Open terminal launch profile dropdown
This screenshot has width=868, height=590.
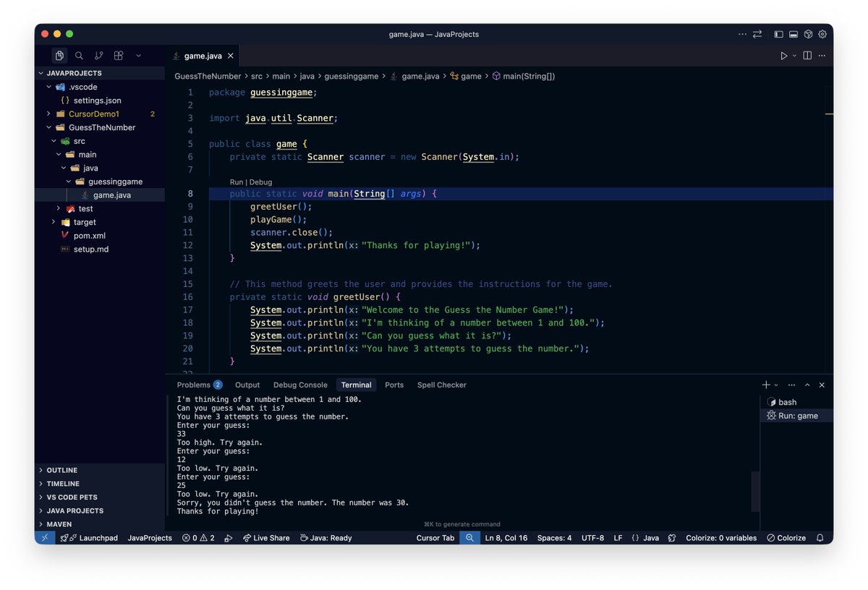pyautogui.click(x=776, y=385)
